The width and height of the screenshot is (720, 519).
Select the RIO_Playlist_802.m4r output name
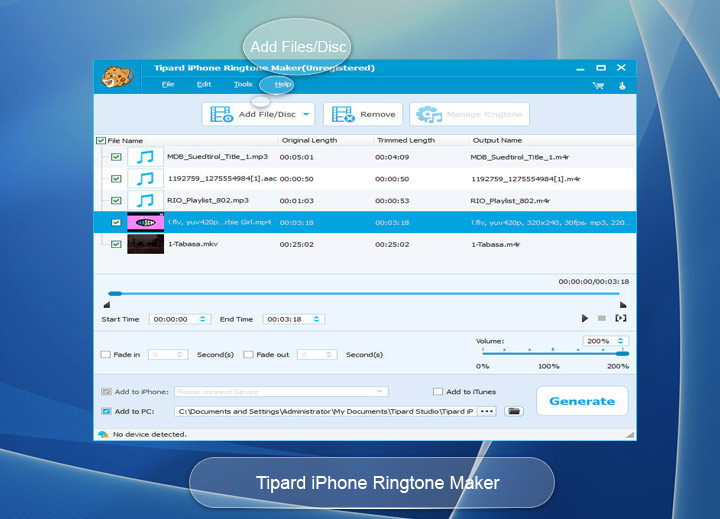[x=510, y=201]
